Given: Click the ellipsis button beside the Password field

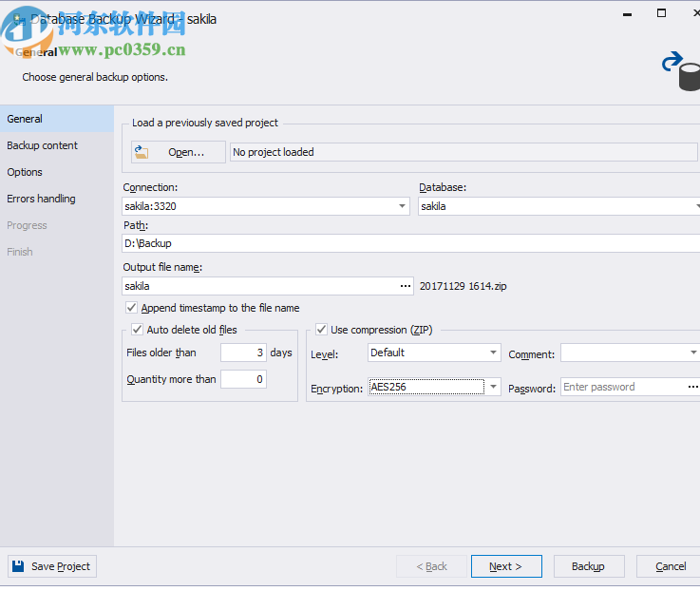Looking at the screenshot, I should pos(692,387).
